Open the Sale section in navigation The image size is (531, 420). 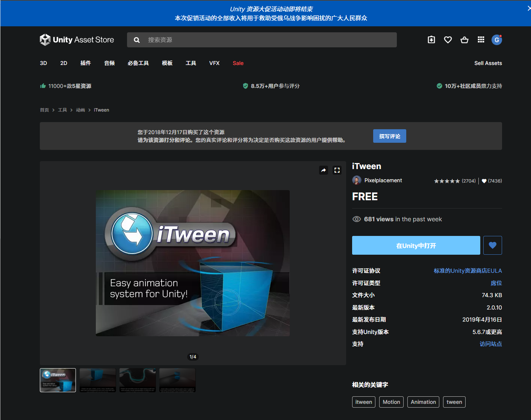[x=238, y=63]
